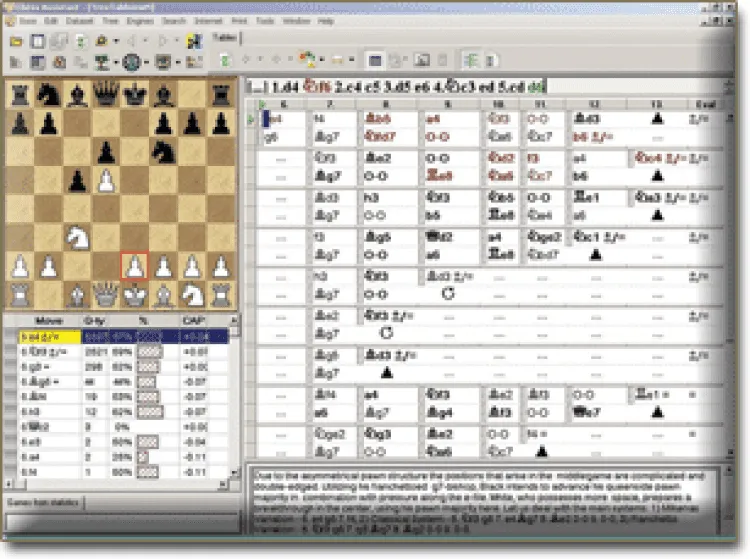The height and width of the screenshot is (559, 750).
Task: Select the 6.h3 row in the move list
Action: pos(123,411)
